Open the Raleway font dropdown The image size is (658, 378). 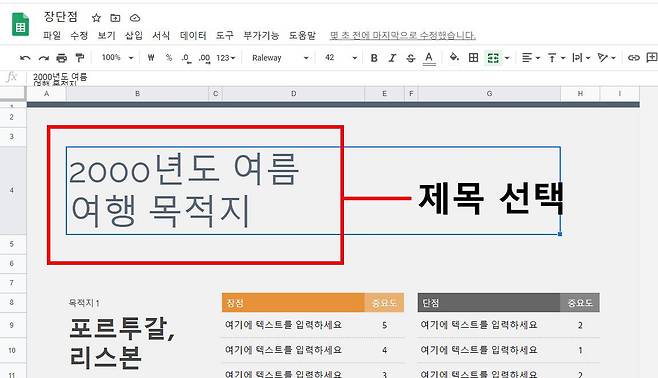click(x=280, y=58)
